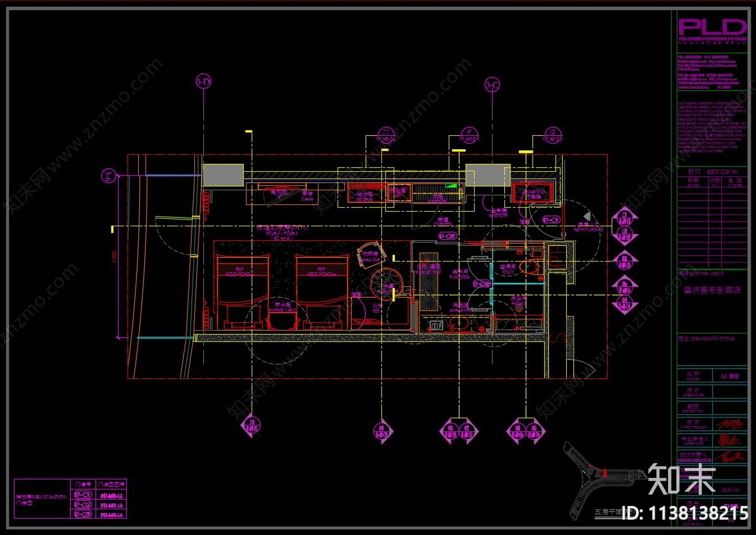The width and height of the screenshot is (756, 535).
Task: Click the 修订 REVISION heading
Action: point(713,171)
